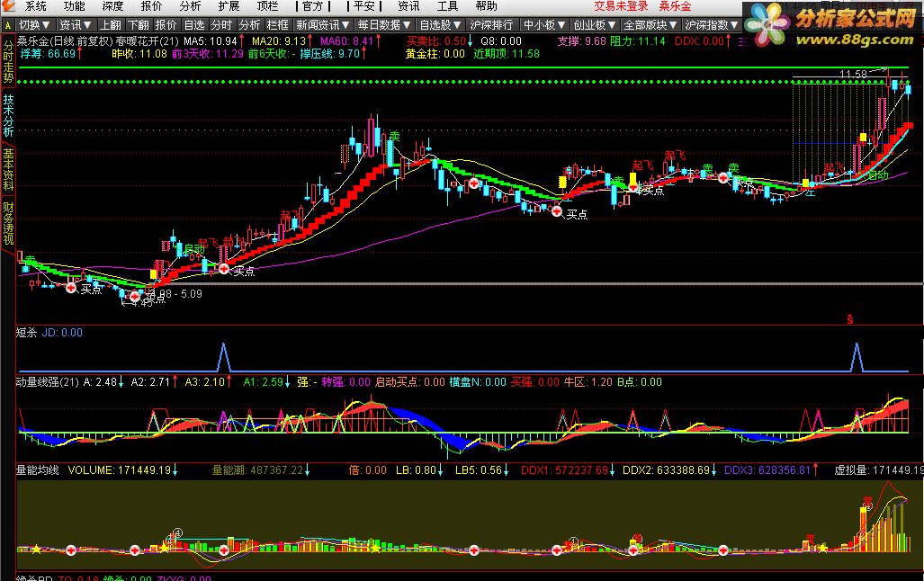Expand the 全部版块 dropdown
The image size is (924, 581).
(x=650, y=25)
